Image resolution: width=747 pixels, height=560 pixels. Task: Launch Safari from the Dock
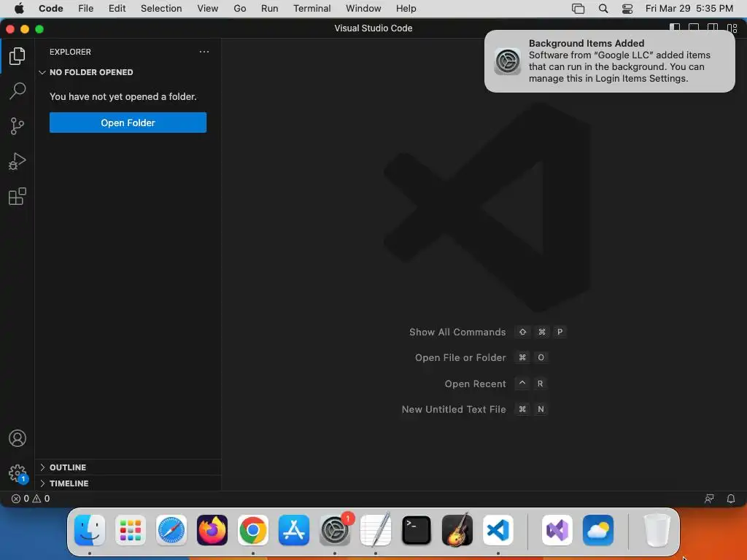click(171, 530)
